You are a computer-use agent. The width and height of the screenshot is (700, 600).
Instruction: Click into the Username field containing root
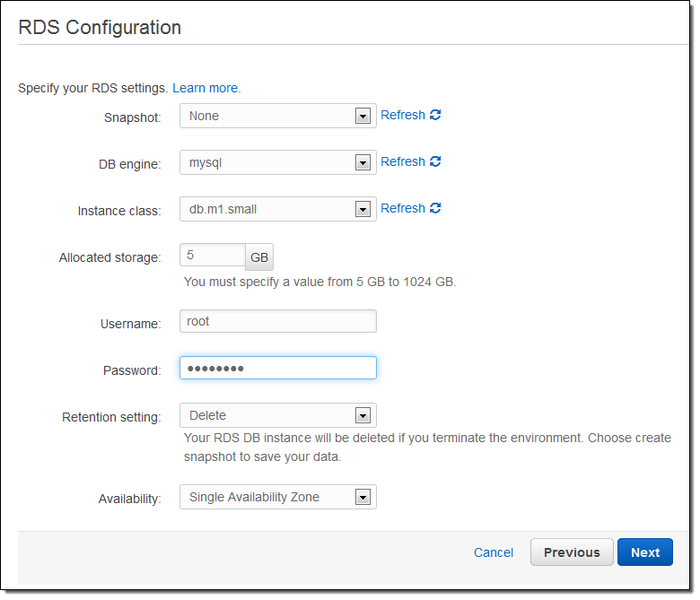[x=277, y=321]
